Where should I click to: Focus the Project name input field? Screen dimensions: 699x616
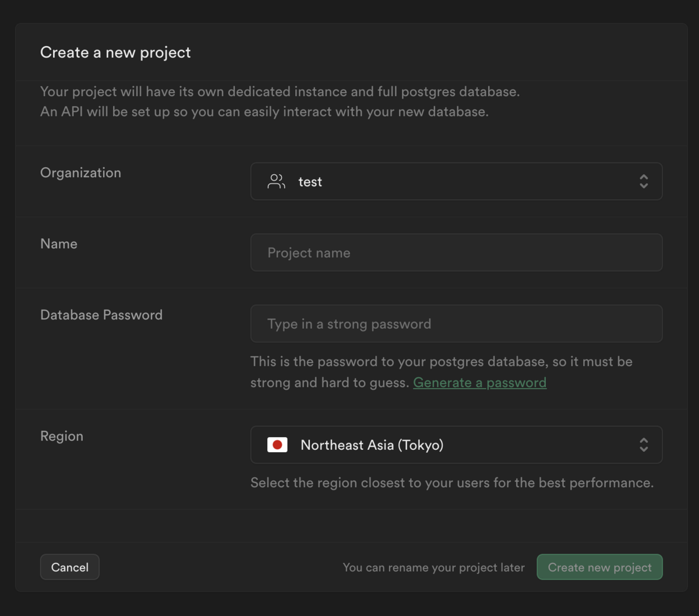(x=456, y=253)
